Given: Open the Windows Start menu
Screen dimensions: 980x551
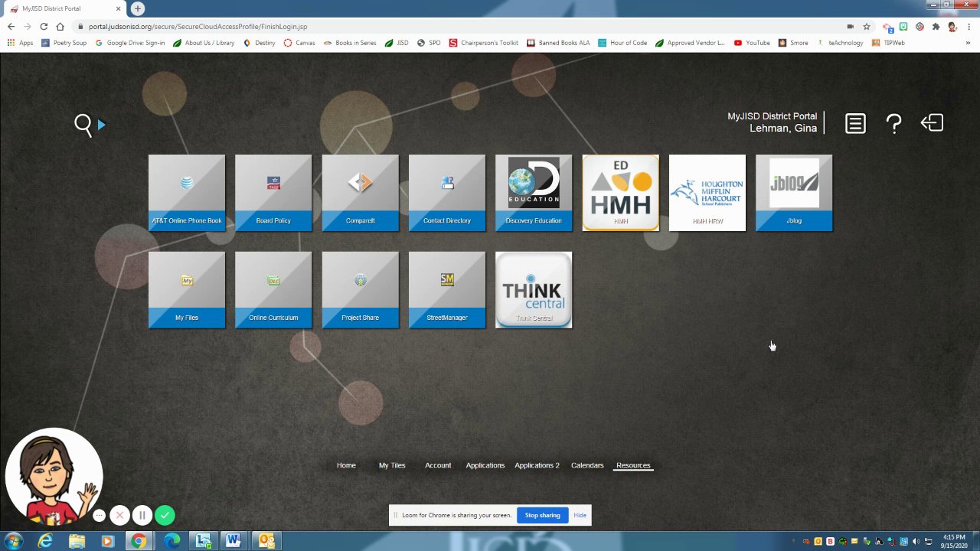Looking at the screenshot, I should [x=14, y=541].
